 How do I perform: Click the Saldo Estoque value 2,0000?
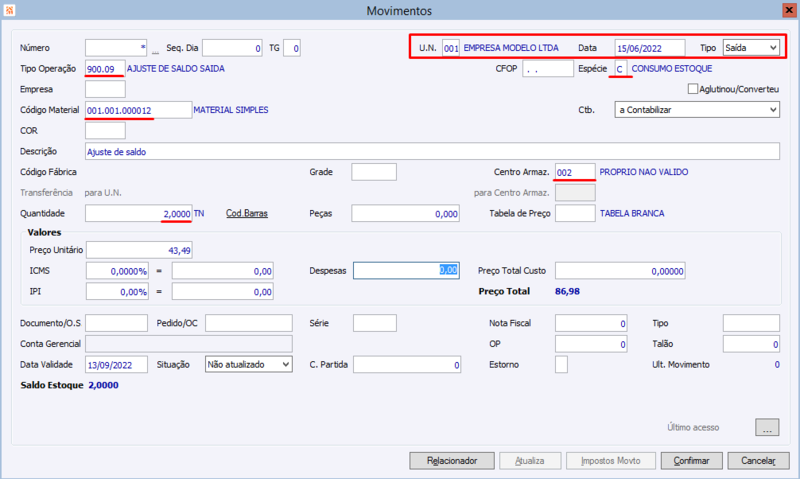tap(104, 385)
